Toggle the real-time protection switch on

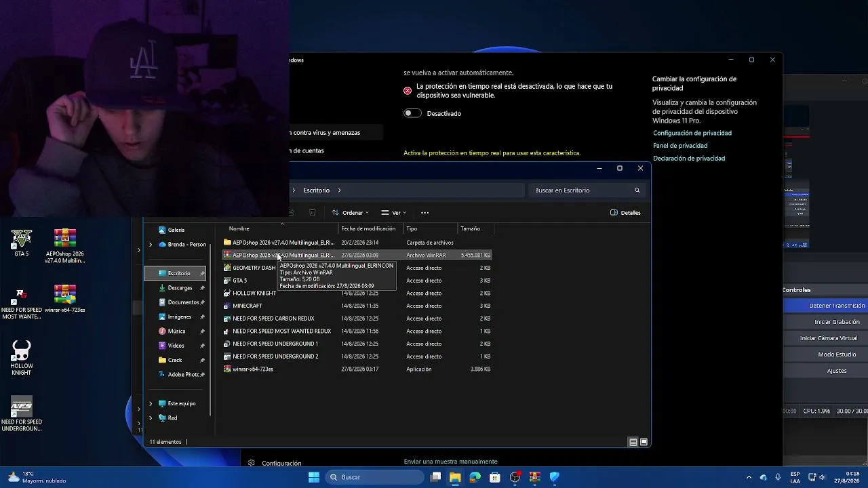(x=412, y=113)
